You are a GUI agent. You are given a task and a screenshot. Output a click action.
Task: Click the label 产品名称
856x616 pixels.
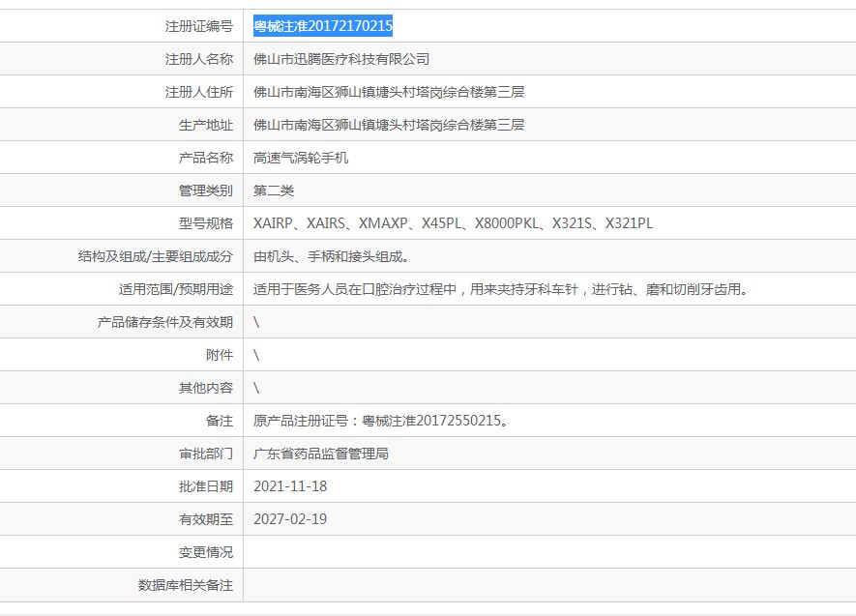click(206, 158)
